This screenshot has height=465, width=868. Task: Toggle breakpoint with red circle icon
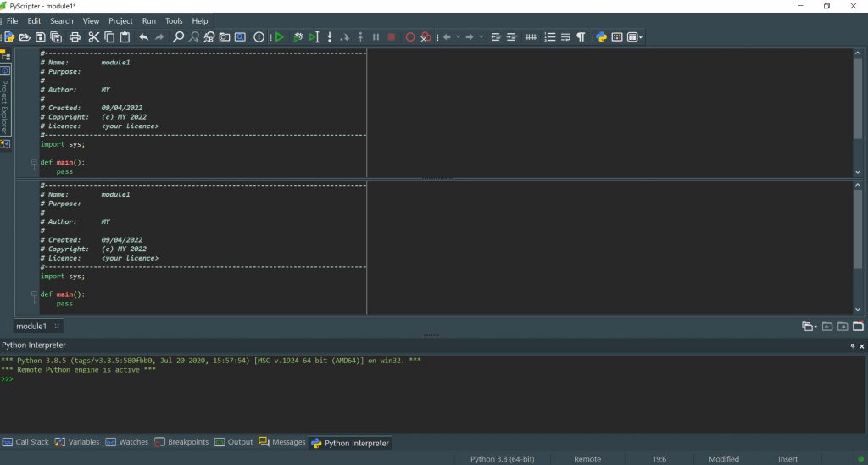pos(410,37)
